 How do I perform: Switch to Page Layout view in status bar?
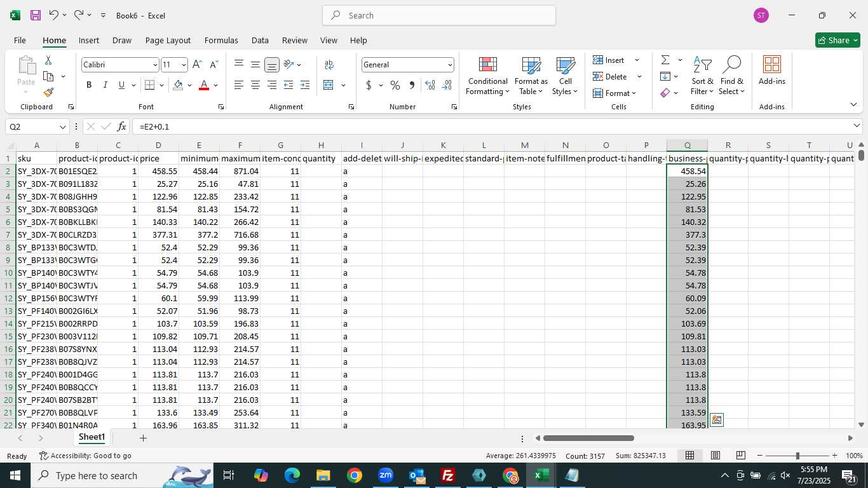pyautogui.click(x=715, y=456)
